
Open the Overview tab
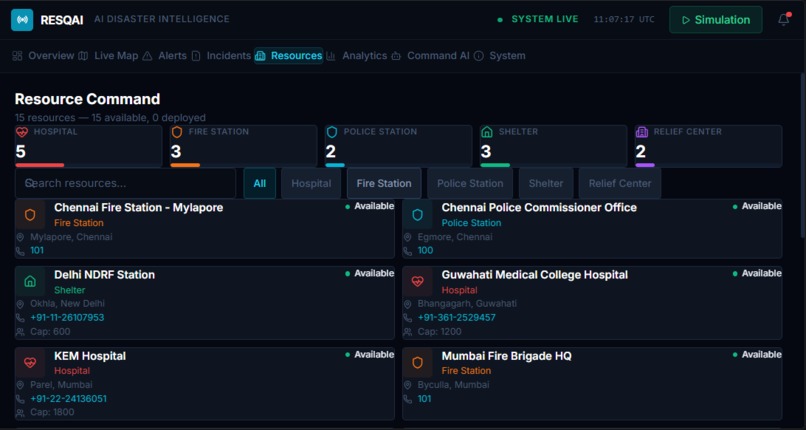pyautogui.click(x=43, y=56)
